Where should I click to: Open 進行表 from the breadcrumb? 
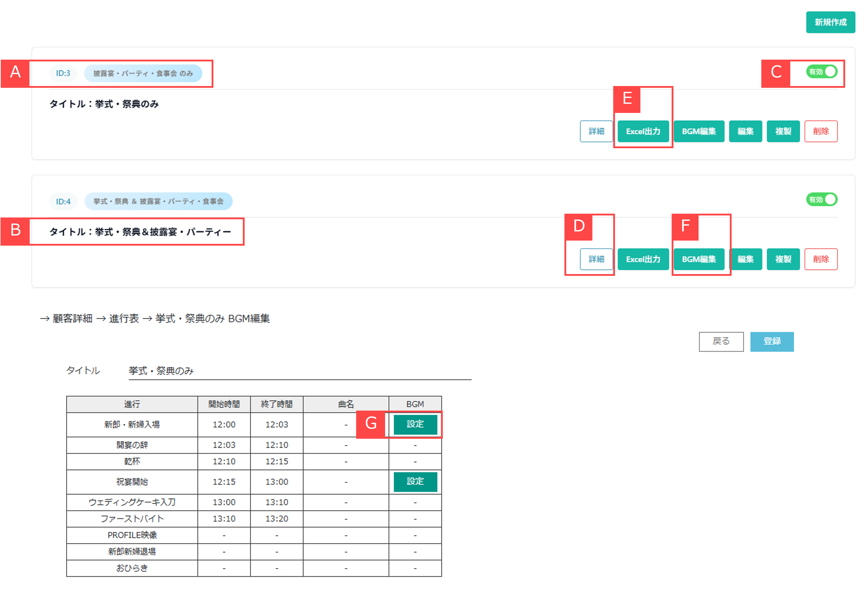(124, 318)
